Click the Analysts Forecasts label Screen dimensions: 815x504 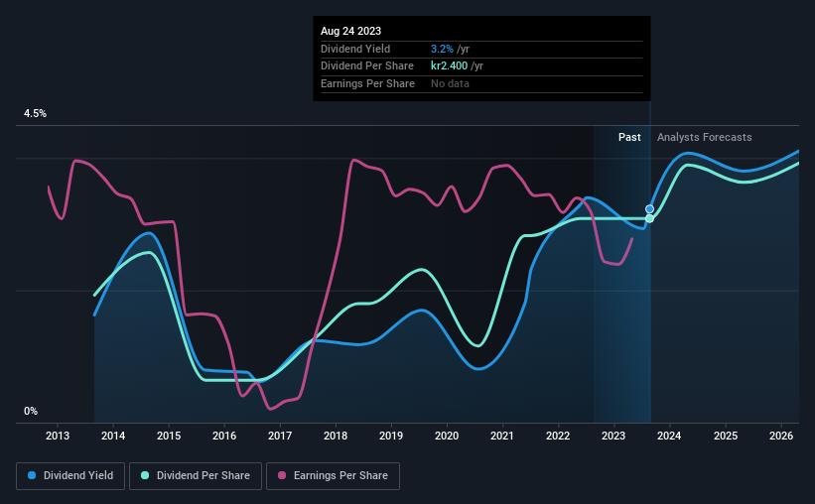pos(704,137)
